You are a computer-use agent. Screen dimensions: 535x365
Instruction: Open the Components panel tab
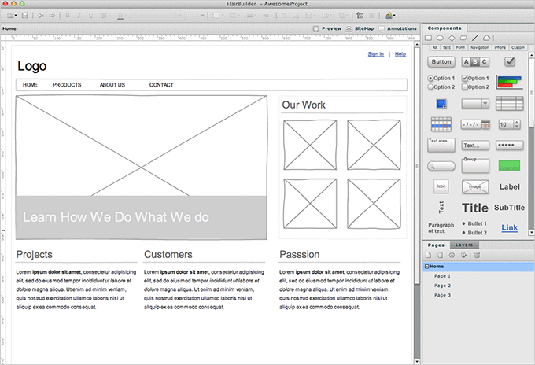pyautogui.click(x=445, y=28)
